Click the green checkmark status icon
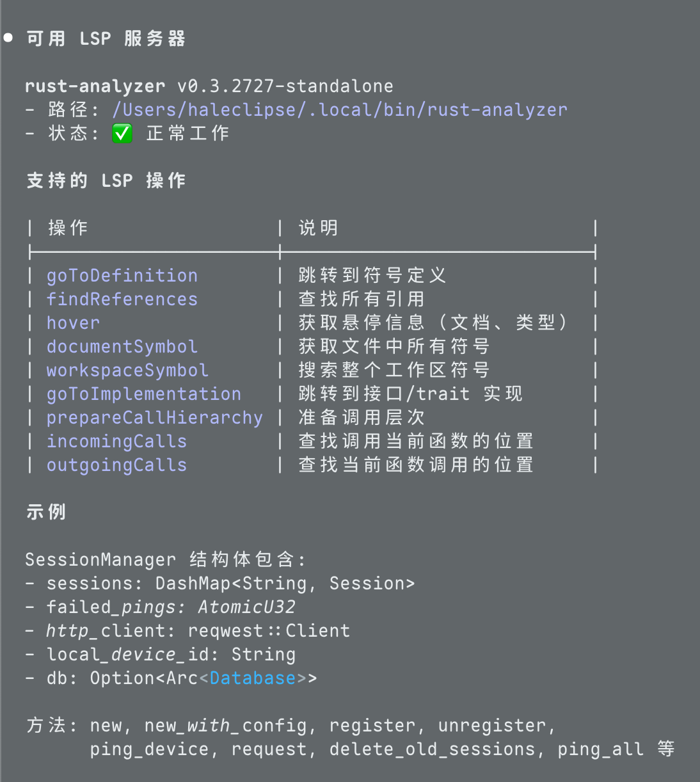 coord(122,133)
